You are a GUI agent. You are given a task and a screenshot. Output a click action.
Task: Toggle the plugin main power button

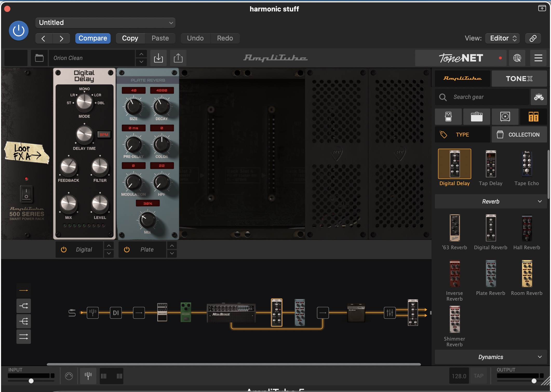click(x=19, y=31)
